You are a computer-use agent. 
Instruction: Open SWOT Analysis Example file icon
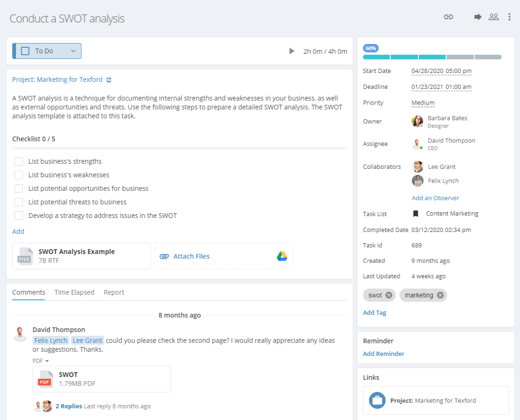25,256
